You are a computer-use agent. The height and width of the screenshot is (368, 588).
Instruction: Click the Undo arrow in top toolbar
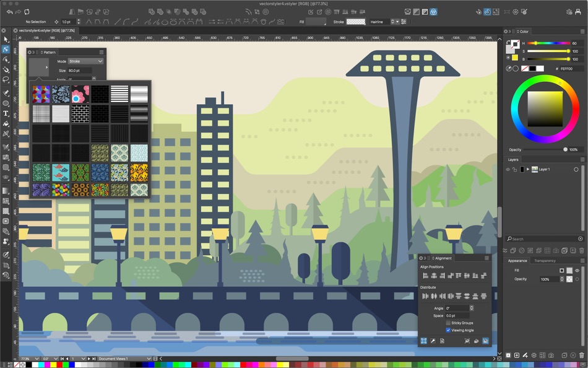click(9, 12)
